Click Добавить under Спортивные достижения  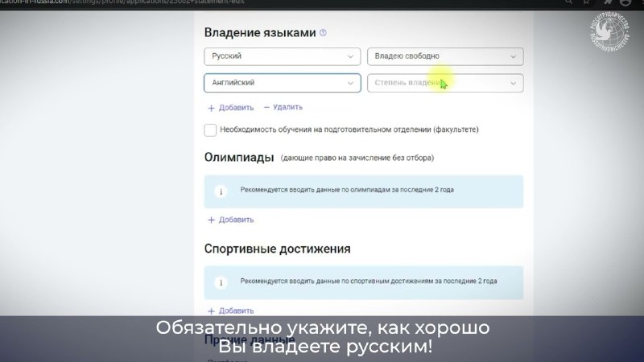[231, 311]
